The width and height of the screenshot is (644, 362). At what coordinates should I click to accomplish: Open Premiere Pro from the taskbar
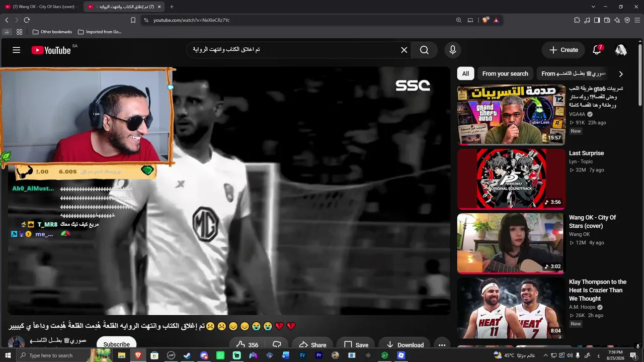tap(319, 355)
